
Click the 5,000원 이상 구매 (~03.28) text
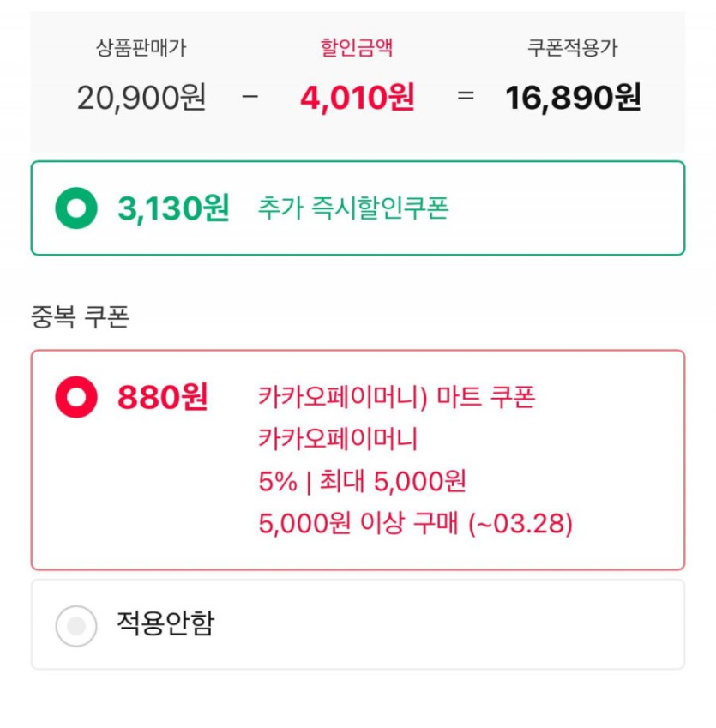point(415,523)
